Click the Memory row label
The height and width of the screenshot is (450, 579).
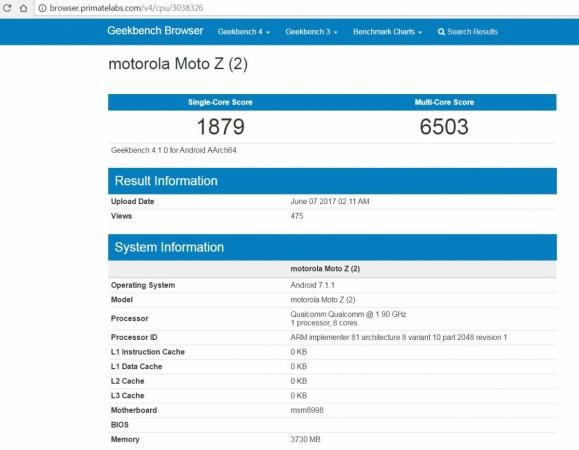(125, 439)
